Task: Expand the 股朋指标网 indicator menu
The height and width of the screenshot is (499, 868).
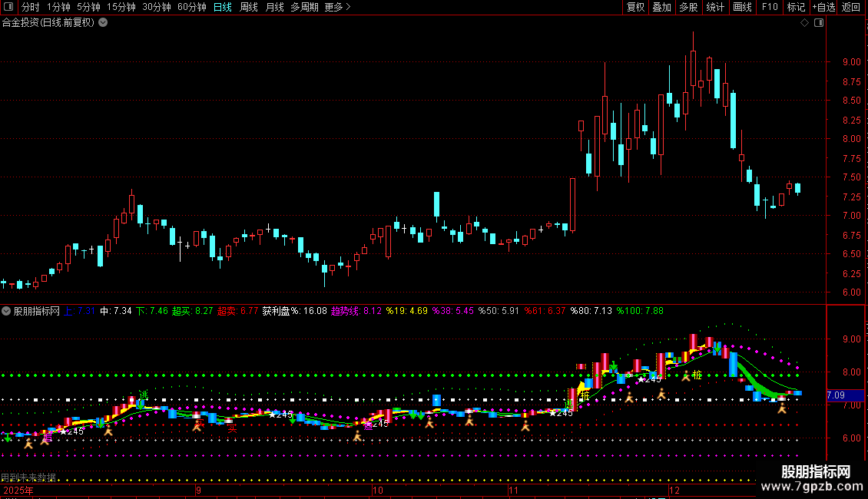Action: pyautogui.click(x=6, y=311)
